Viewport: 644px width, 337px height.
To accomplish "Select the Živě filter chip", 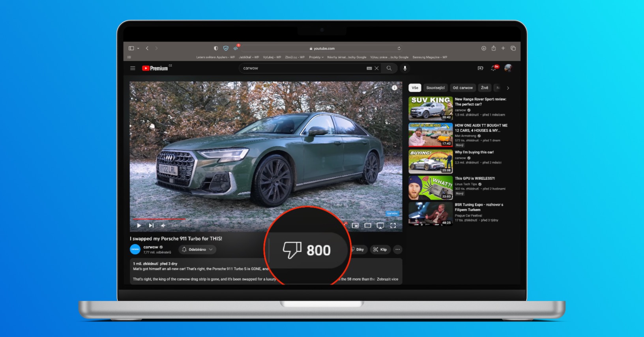I will (485, 88).
